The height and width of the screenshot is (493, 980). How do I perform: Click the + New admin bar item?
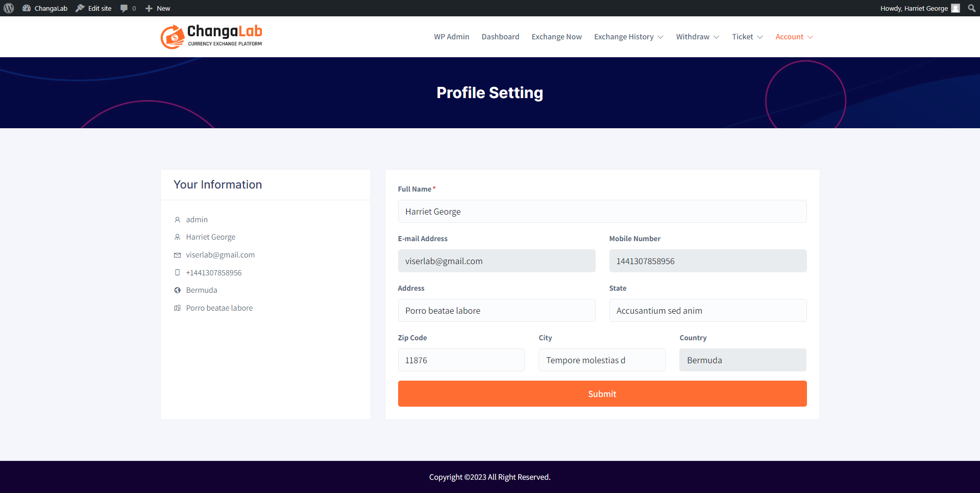[158, 8]
